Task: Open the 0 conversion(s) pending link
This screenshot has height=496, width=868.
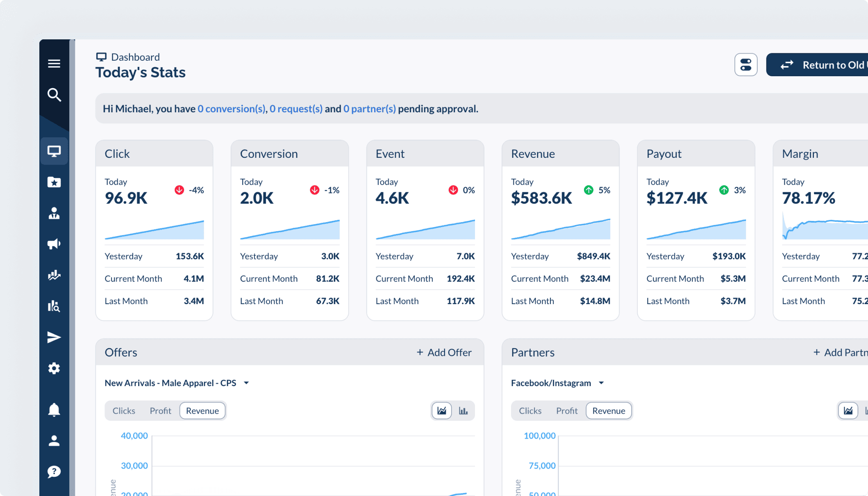Action: click(x=232, y=109)
